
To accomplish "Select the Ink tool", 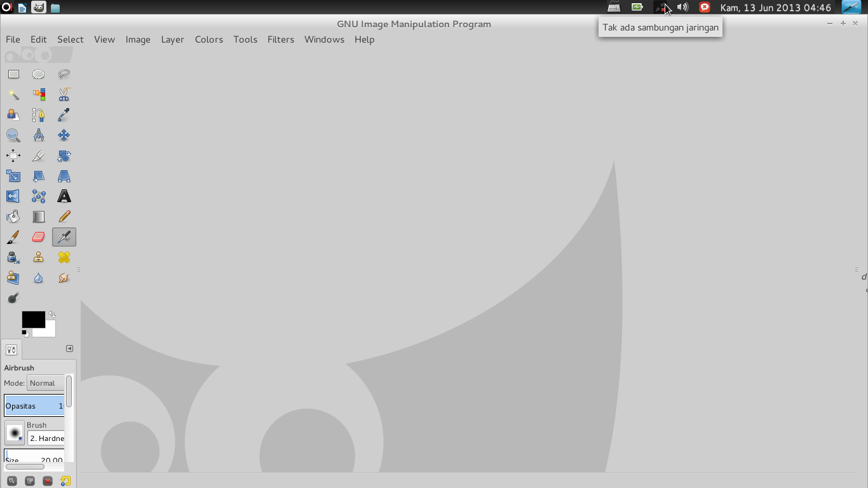I will pos(13,257).
